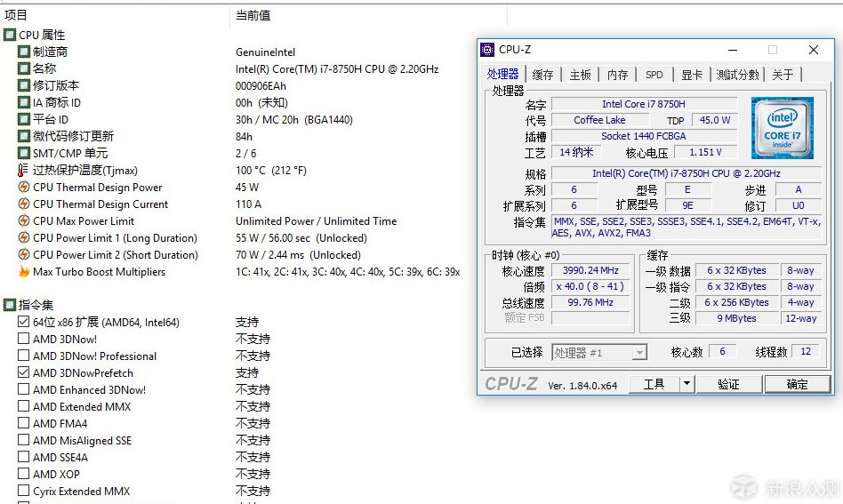Click power icon for CPU Power Limit 1
Screen dimensions: 843x504
[24, 237]
